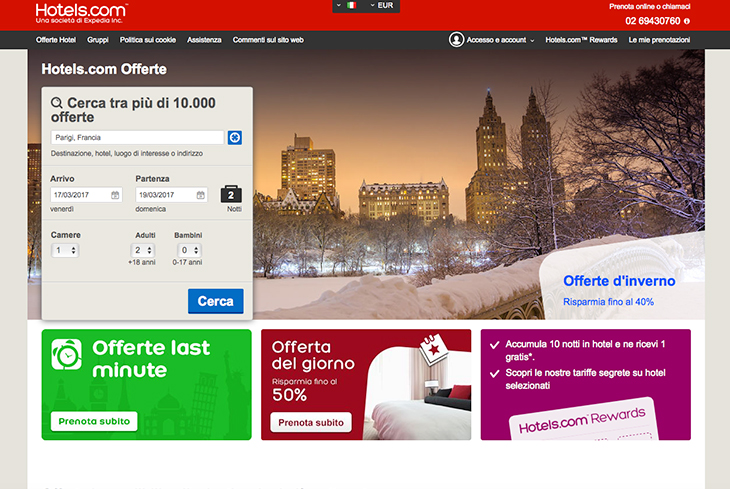The image size is (730, 489).
Task: Open Assistenza menu item
Action: click(x=204, y=40)
